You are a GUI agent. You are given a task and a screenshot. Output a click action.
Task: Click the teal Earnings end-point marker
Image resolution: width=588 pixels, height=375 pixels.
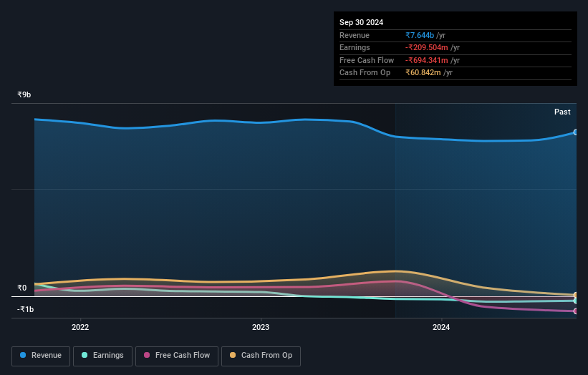coord(576,301)
